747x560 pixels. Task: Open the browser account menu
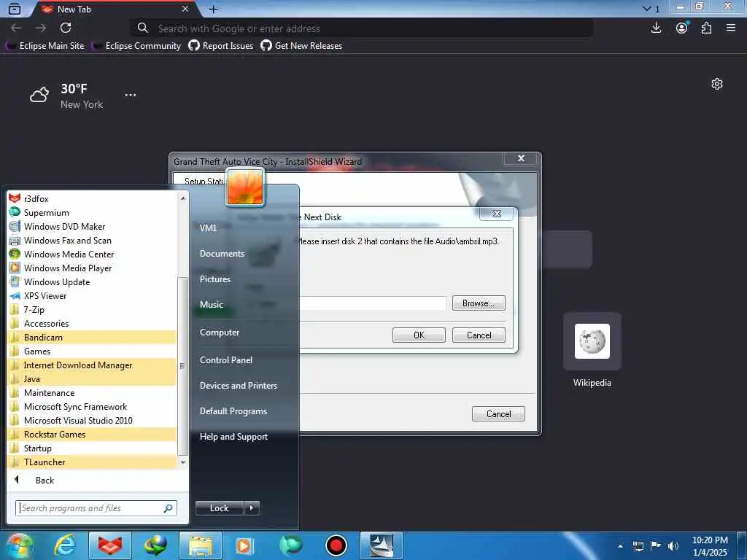tap(682, 28)
